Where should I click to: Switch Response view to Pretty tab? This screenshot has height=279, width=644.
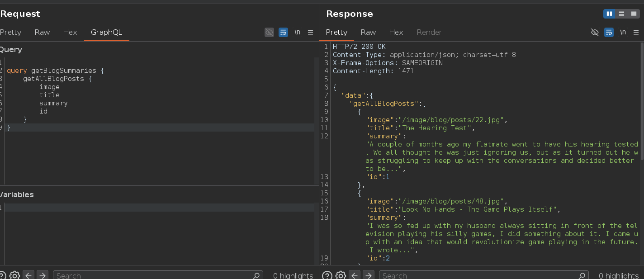tap(336, 32)
